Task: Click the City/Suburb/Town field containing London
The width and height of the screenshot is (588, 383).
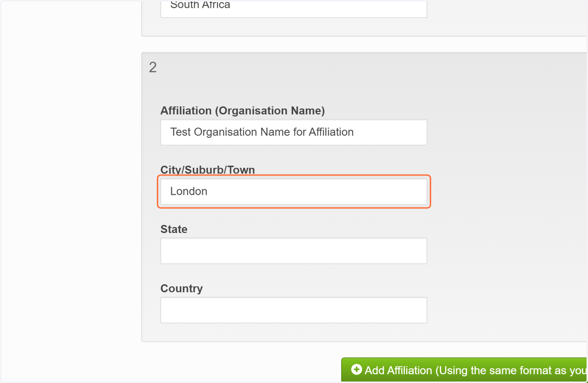Action: tap(294, 191)
